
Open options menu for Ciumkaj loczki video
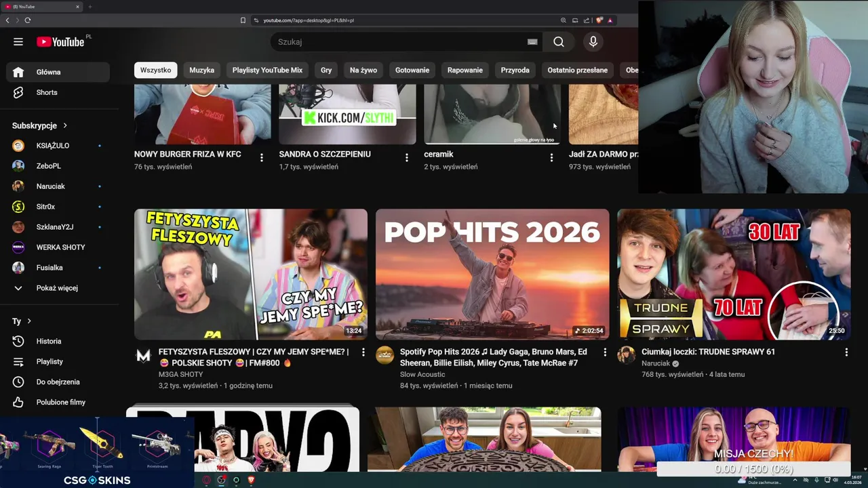[846, 352]
